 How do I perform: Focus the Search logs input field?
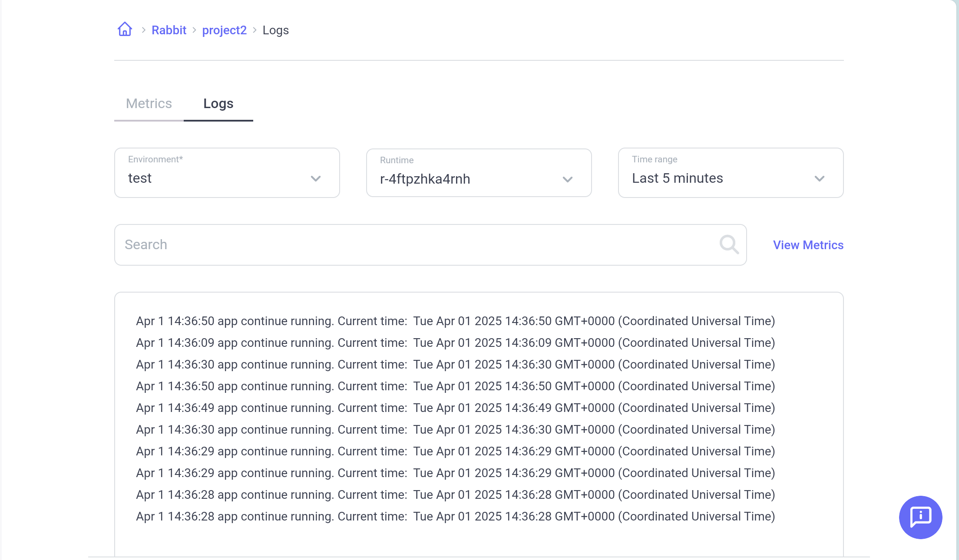(417, 244)
